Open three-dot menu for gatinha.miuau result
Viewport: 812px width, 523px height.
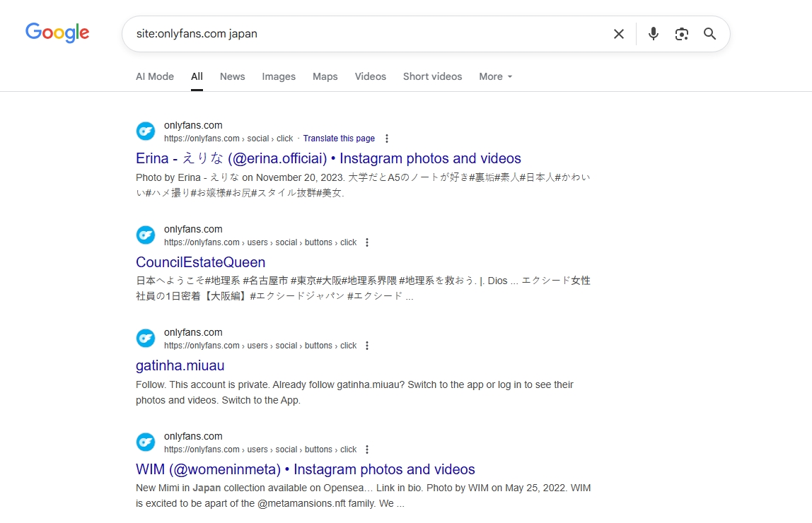point(367,346)
